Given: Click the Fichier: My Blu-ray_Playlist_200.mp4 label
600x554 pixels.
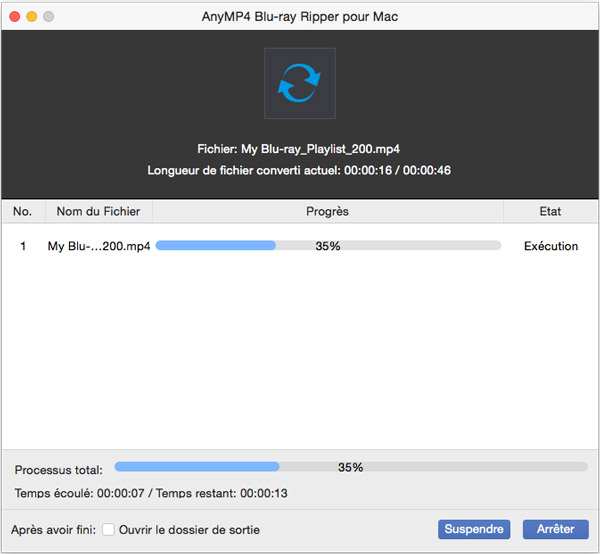Looking at the screenshot, I should coord(298,149).
